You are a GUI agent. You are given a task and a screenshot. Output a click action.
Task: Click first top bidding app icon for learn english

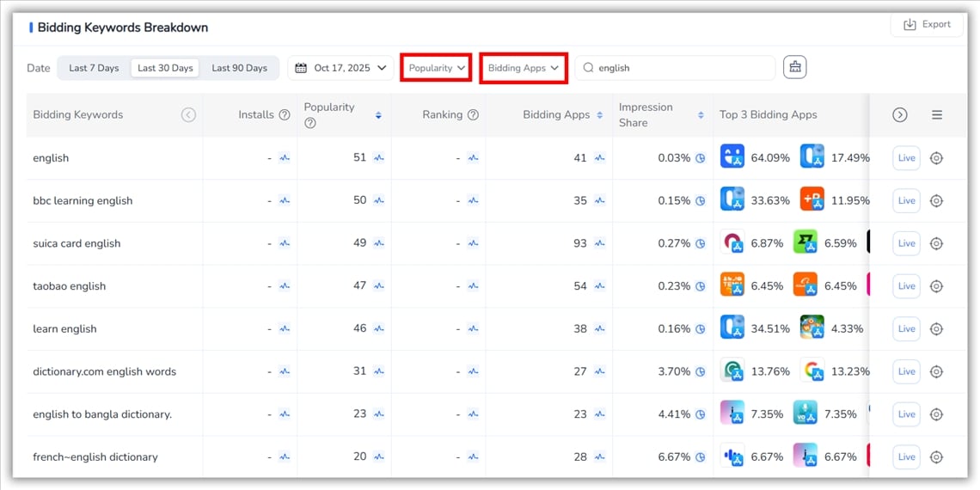coord(732,328)
